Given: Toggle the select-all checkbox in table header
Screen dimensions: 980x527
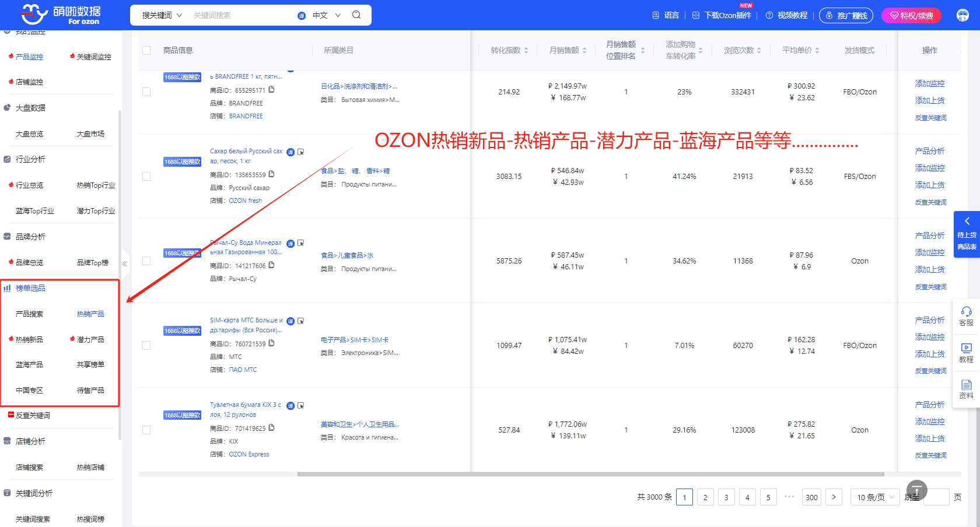Looking at the screenshot, I should click(146, 51).
